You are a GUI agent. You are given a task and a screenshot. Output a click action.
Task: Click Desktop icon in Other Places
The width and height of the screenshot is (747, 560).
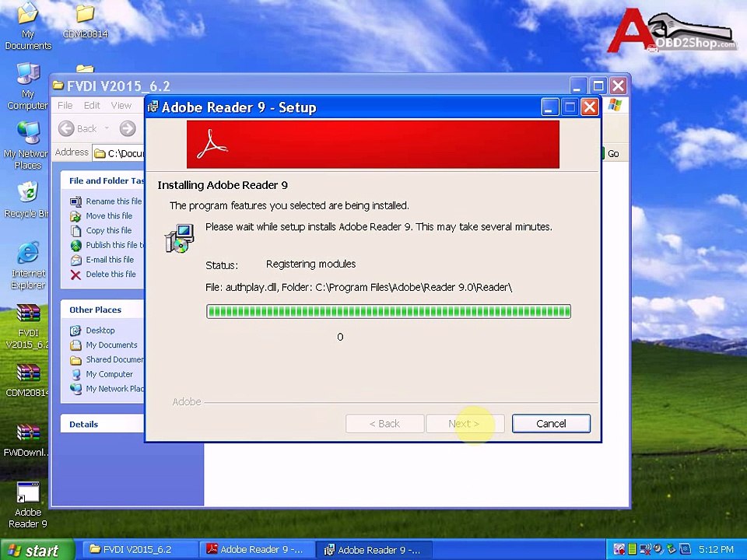pos(75,331)
